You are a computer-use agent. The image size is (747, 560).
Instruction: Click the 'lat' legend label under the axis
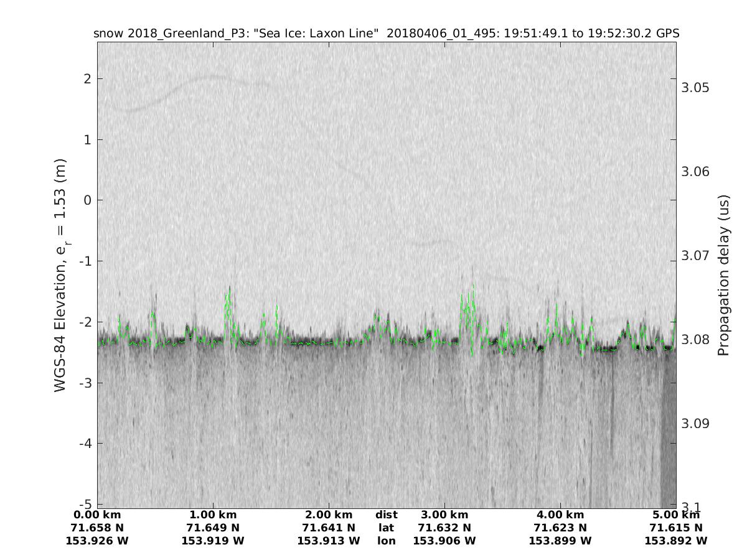pos(386,528)
